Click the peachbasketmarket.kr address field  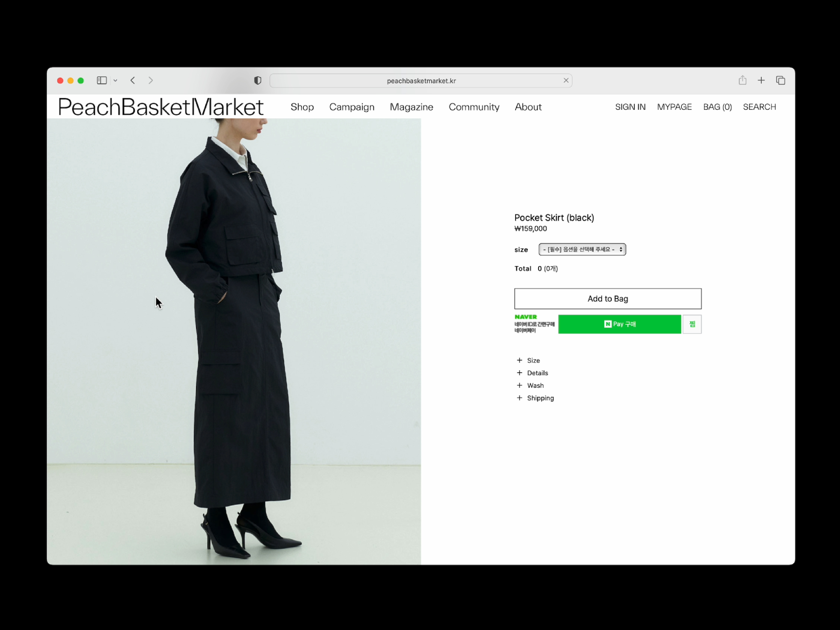[421, 81]
